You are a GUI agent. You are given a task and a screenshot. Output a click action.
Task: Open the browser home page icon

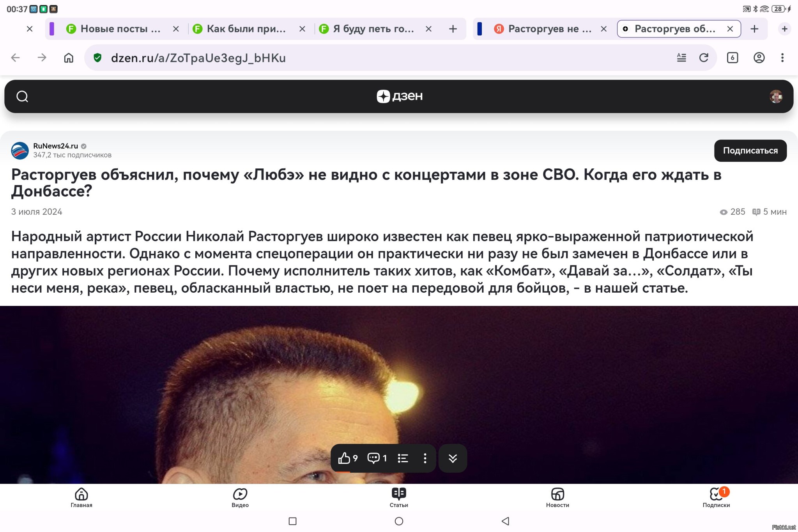(x=69, y=58)
